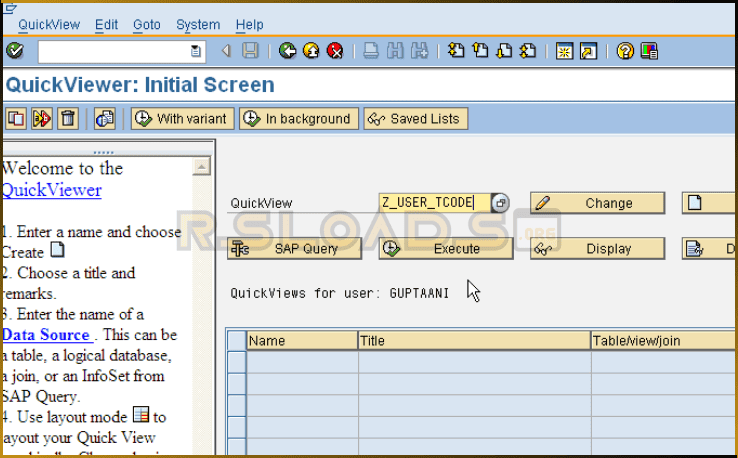Open Customize Local Layout icon
The width and height of the screenshot is (738, 458).
[x=649, y=51]
